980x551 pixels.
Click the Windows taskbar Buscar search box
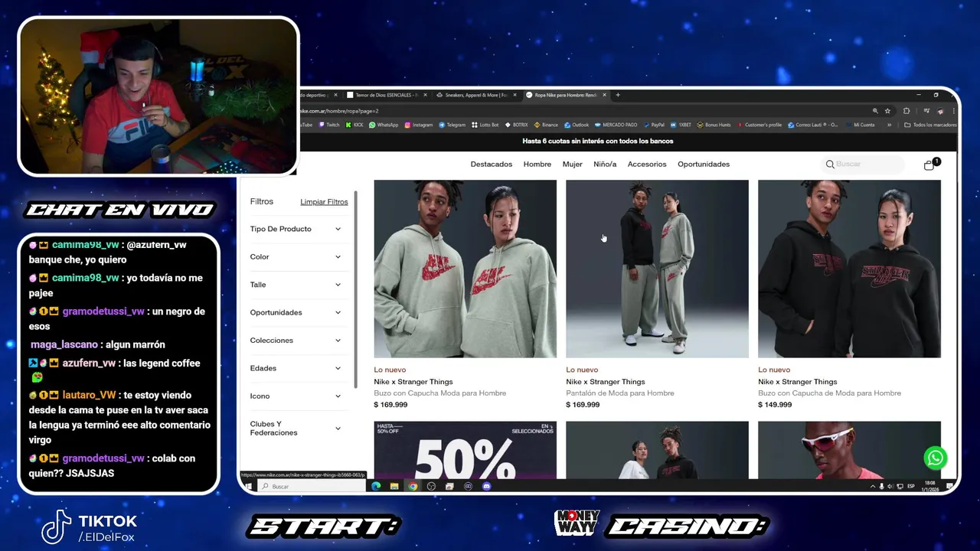(x=312, y=486)
